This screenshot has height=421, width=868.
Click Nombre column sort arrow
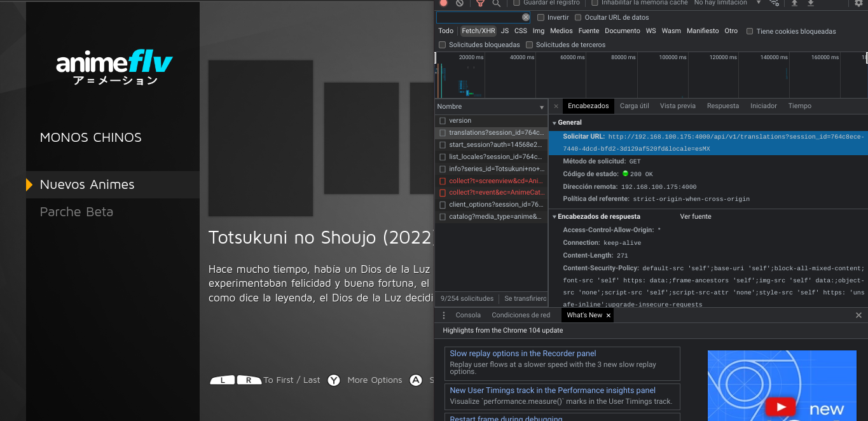tap(542, 107)
